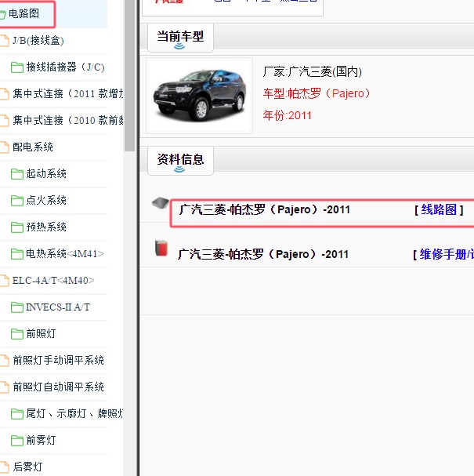Click the 起动系统 folder icon
474x476 pixels.
tap(17, 174)
